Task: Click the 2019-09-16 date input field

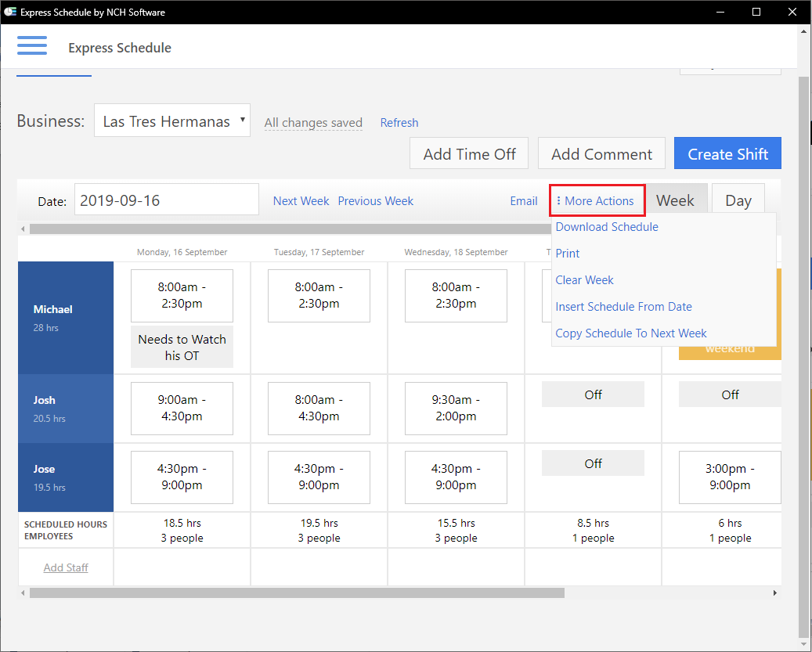Action: tap(166, 200)
